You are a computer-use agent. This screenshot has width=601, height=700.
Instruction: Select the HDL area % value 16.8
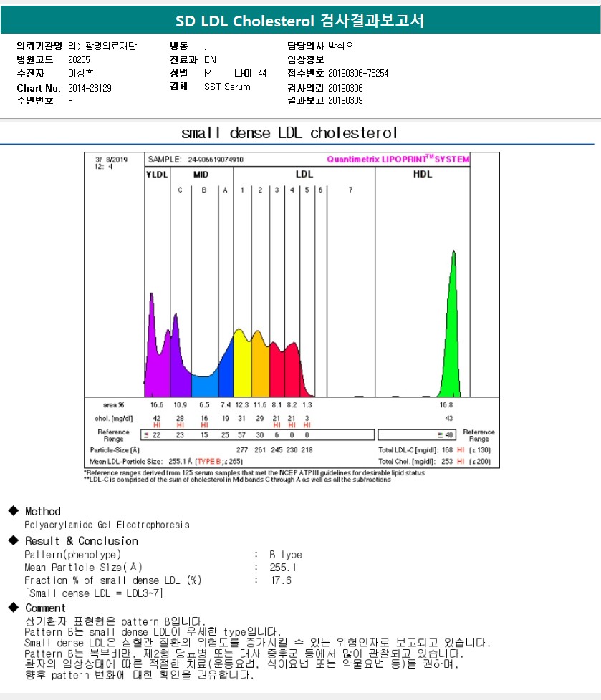coord(446,404)
